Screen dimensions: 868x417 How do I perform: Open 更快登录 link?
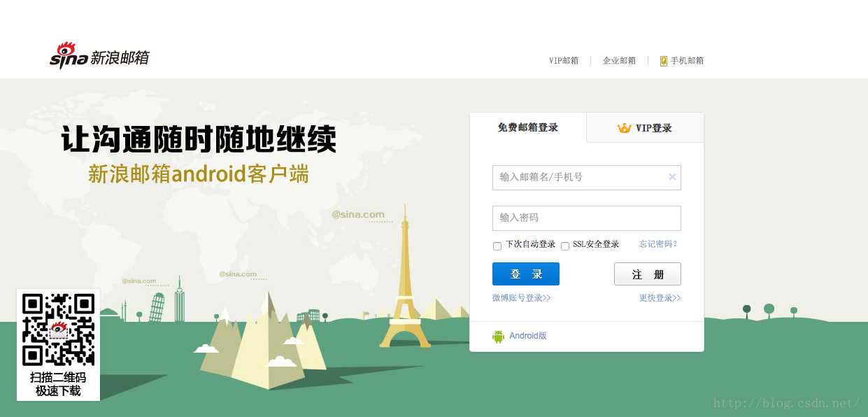pos(660,298)
